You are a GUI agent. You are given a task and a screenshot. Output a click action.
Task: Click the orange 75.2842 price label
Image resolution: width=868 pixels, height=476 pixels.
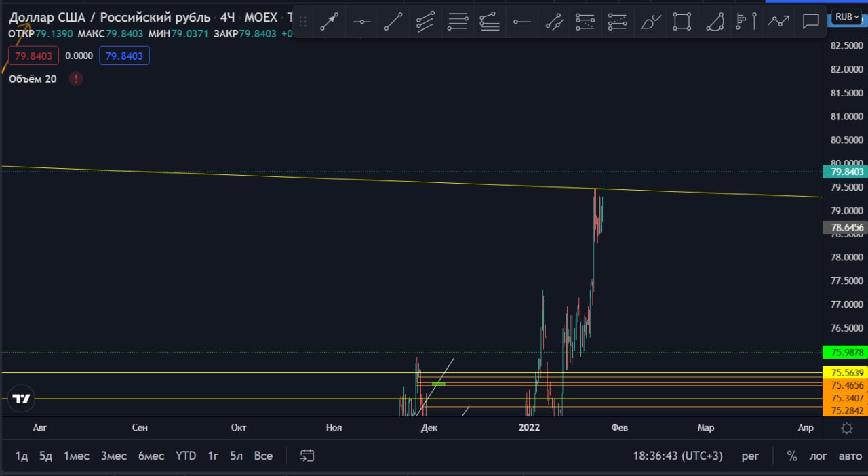pos(846,410)
